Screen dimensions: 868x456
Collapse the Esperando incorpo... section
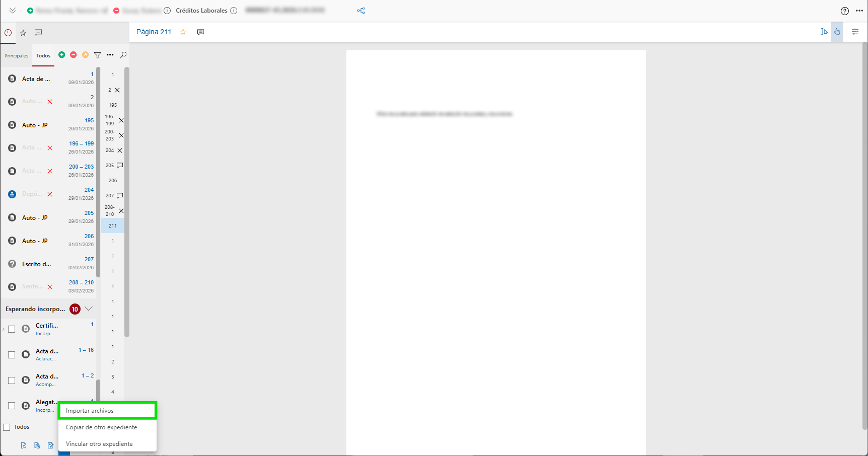[x=89, y=309]
